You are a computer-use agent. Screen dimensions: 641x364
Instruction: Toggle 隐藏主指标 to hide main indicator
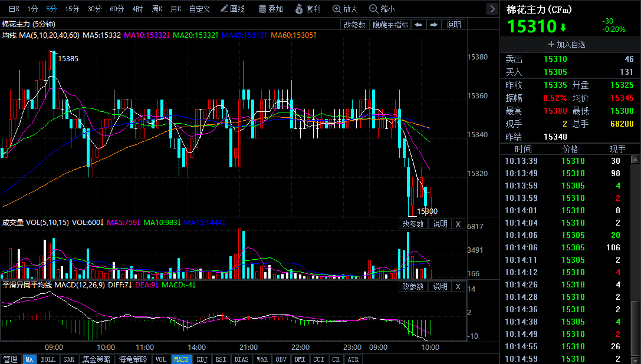click(x=390, y=25)
